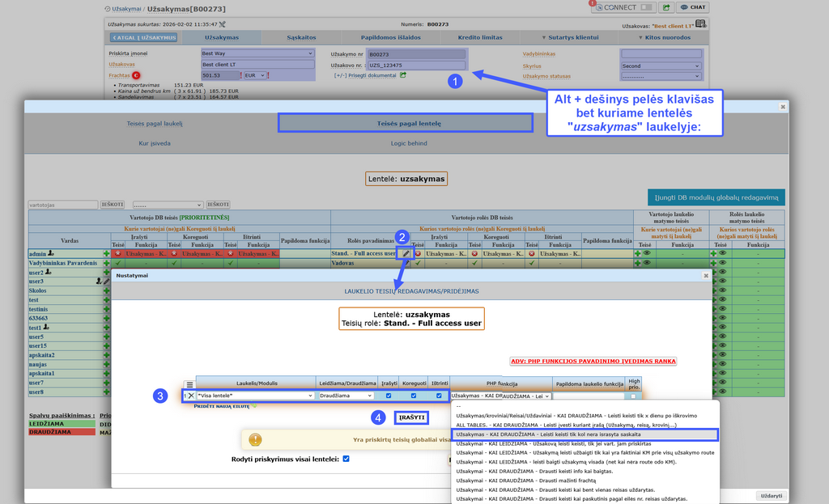Click green plus next to Vadybininkas Pavardenis
Image resolution: width=829 pixels, height=504 pixels.
click(106, 263)
